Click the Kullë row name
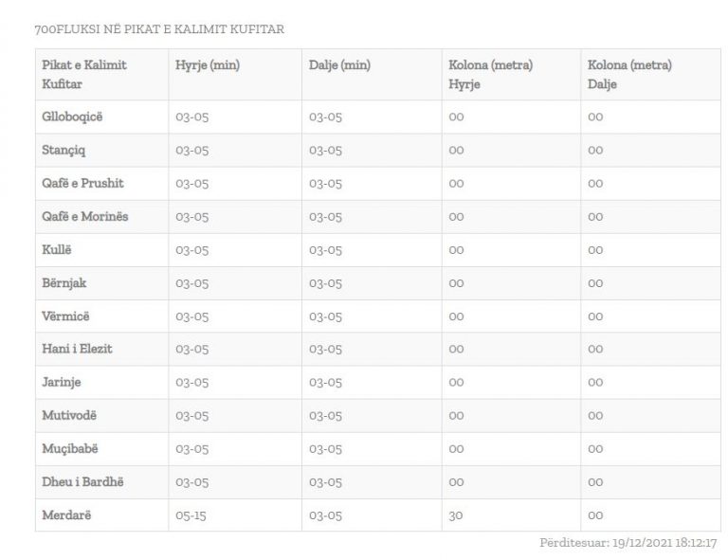This screenshot has height=560, width=728. pos(57,249)
